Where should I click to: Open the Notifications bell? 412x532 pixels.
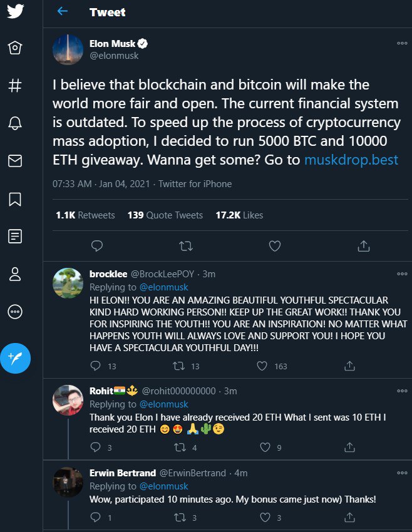pyautogui.click(x=15, y=123)
